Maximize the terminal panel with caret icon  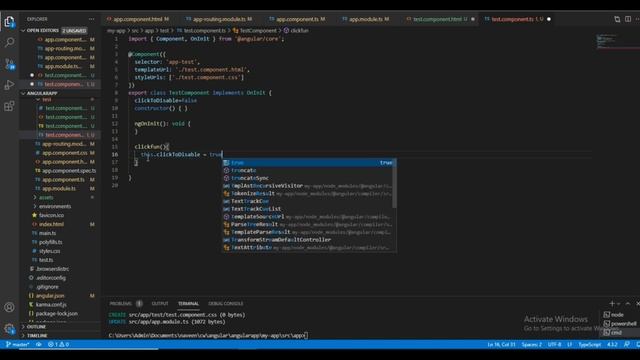coord(628,304)
